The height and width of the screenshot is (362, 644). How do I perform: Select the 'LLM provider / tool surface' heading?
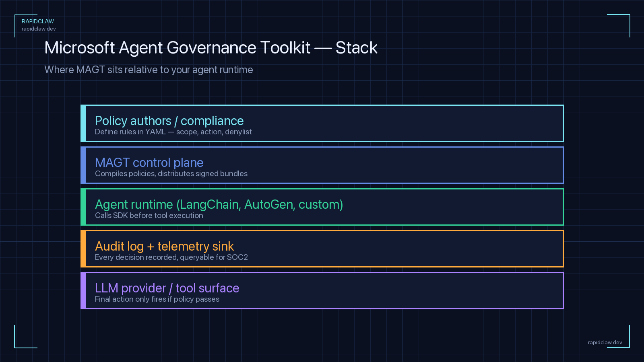click(167, 288)
